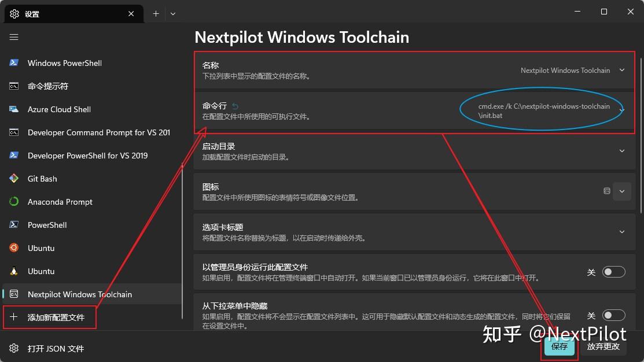This screenshot has width=644, height=362.
Task: Toggle 从下拉菜单中隐藏 on
Action: [x=613, y=315]
